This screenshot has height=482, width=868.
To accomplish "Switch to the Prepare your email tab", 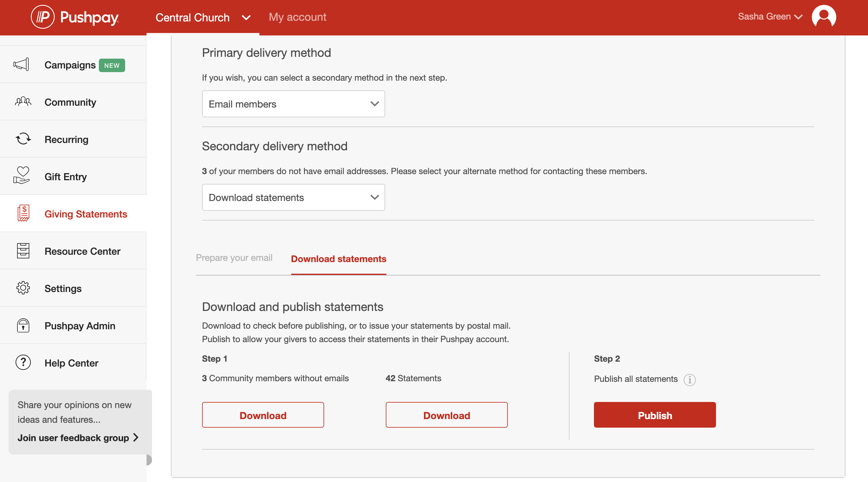I will click(x=234, y=258).
